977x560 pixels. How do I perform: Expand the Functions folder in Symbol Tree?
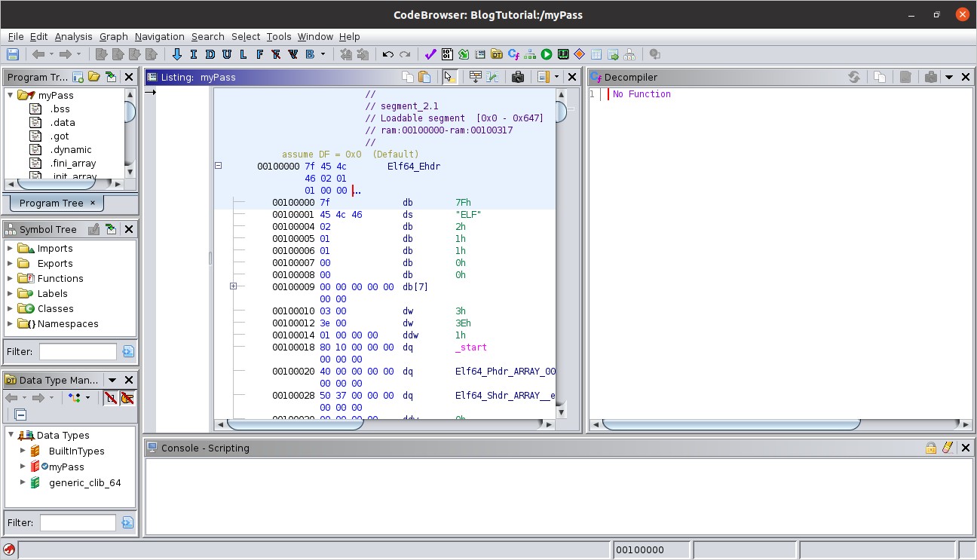11,279
